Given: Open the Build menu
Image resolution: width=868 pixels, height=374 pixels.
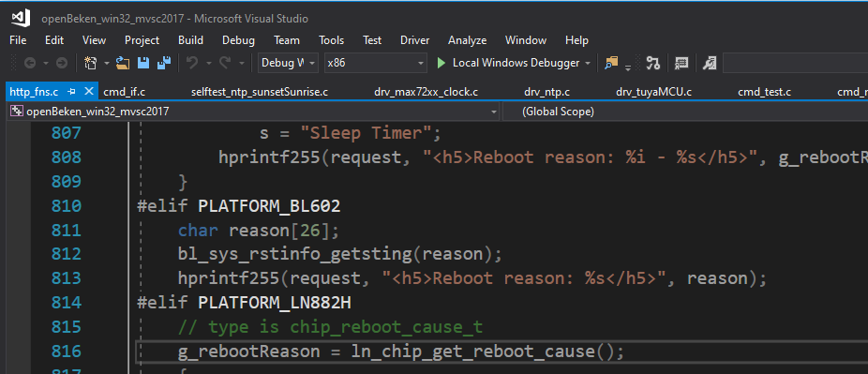Looking at the screenshot, I should click(190, 40).
